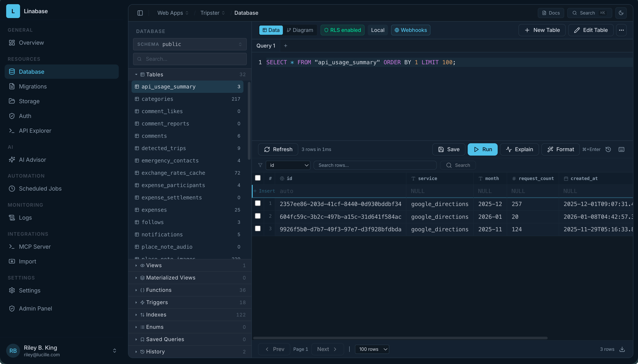Open the schema public dropdown
Image resolution: width=638 pixels, height=364 pixels.
click(x=190, y=44)
